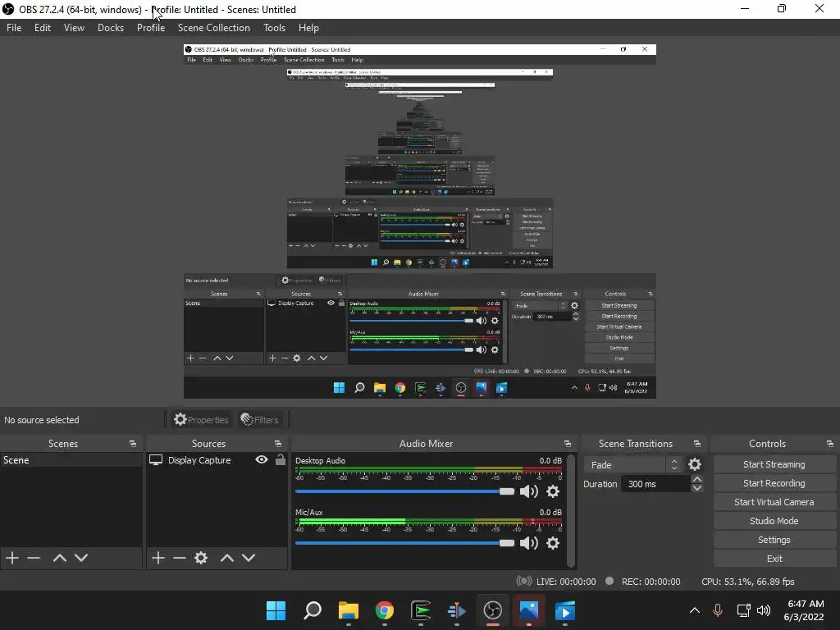Open the View menu
Viewport: 840px width, 630px height.
click(x=74, y=28)
